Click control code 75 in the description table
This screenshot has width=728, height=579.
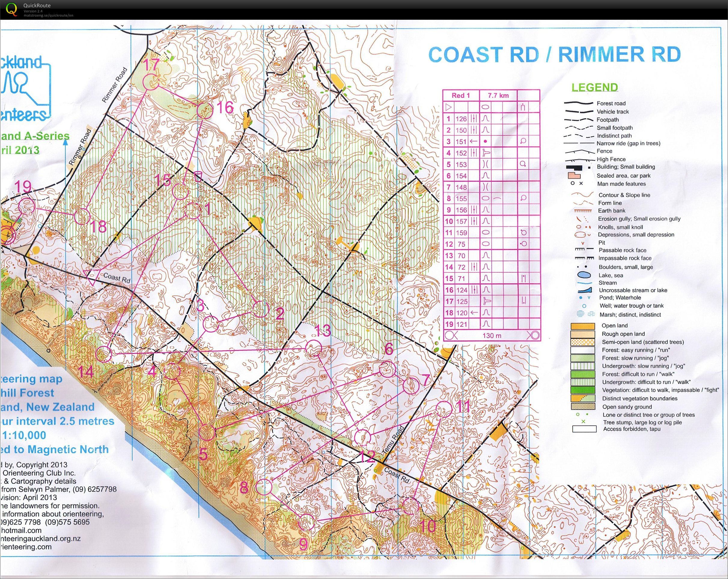[x=461, y=244]
